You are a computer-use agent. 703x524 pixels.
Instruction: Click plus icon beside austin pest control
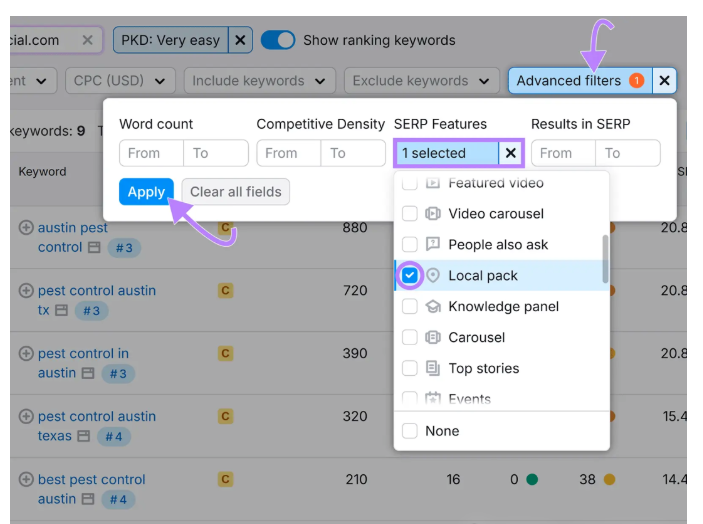[x=26, y=228]
